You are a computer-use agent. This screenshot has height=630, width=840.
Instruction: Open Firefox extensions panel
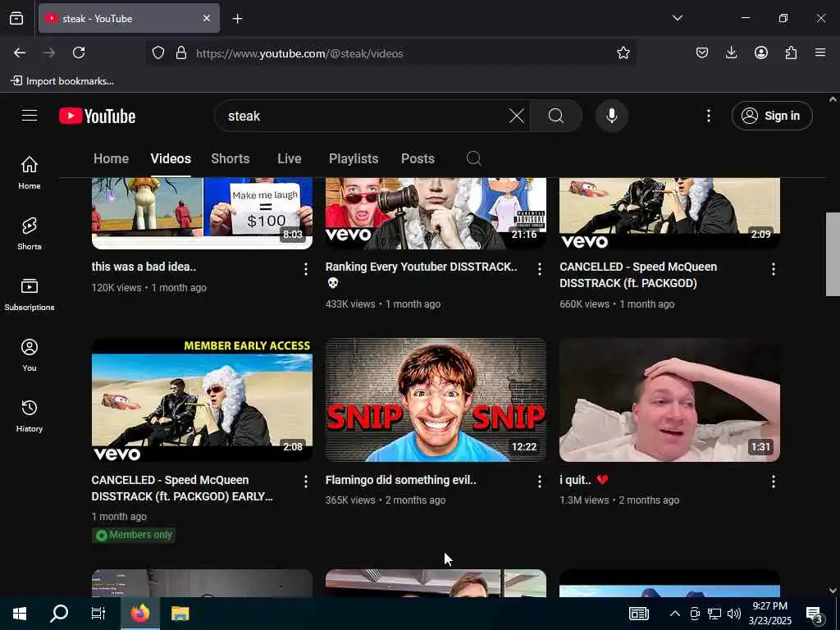click(791, 52)
